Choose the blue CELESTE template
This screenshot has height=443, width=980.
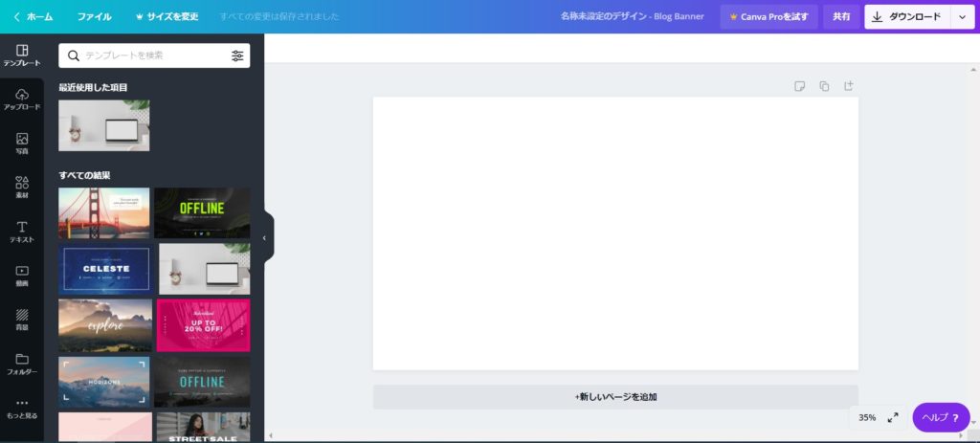(x=106, y=269)
